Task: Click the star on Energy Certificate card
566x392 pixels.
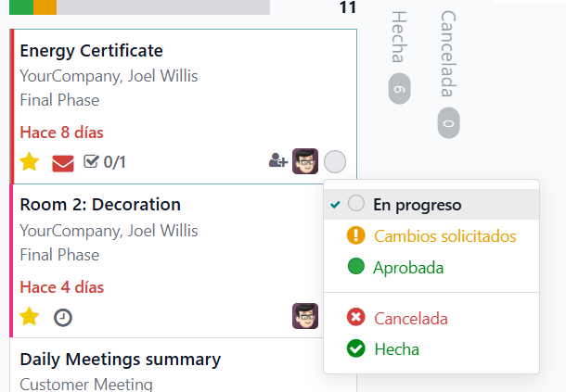Action: [30, 161]
